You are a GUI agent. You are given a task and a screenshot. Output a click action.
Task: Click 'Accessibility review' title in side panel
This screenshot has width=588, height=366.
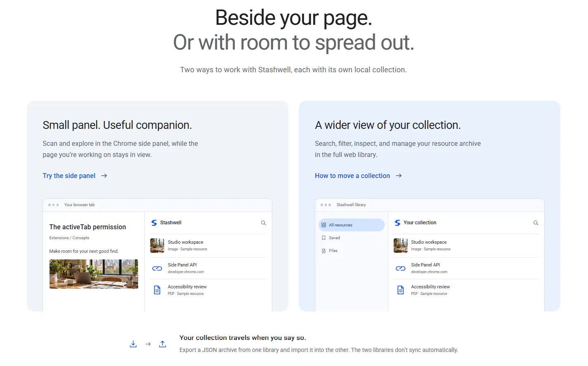pyautogui.click(x=187, y=287)
